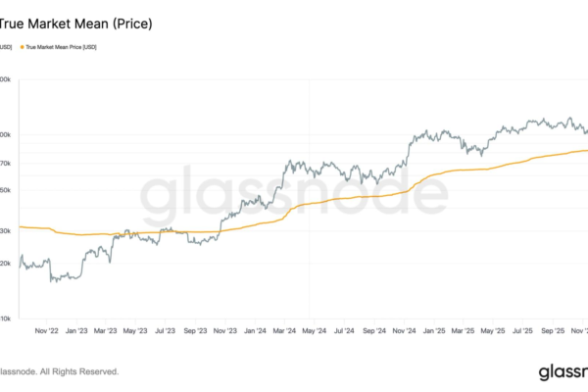Toggle the partially visible [USD] legend entry at left
This screenshot has width=588, height=392.
point(6,47)
